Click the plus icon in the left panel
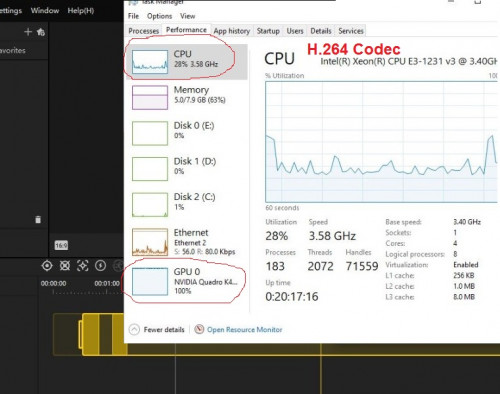 pyautogui.click(x=28, y=32)
